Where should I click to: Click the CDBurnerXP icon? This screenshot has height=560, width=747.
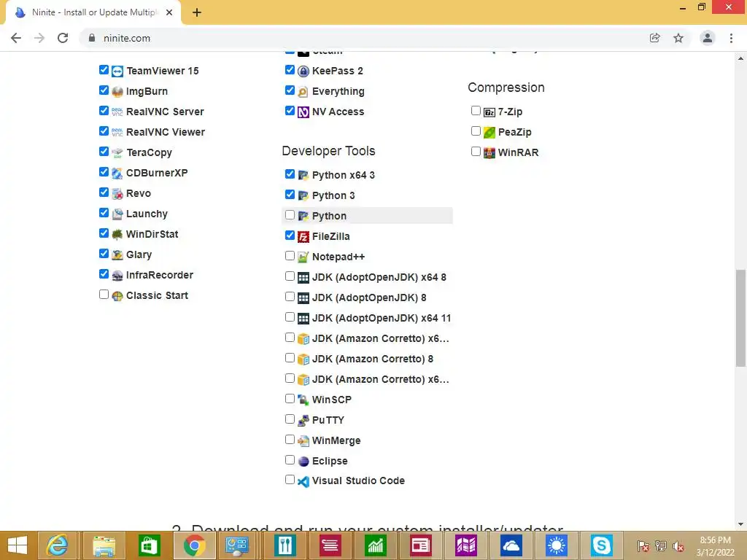[117, 174]
